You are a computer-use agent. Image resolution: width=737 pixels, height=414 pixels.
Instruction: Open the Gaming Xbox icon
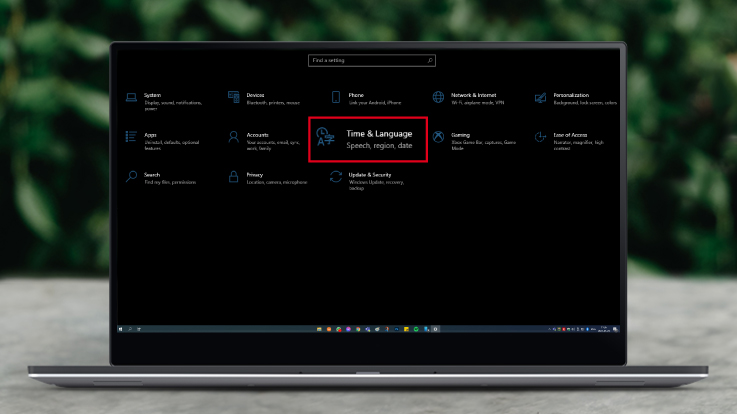point(438,136)
